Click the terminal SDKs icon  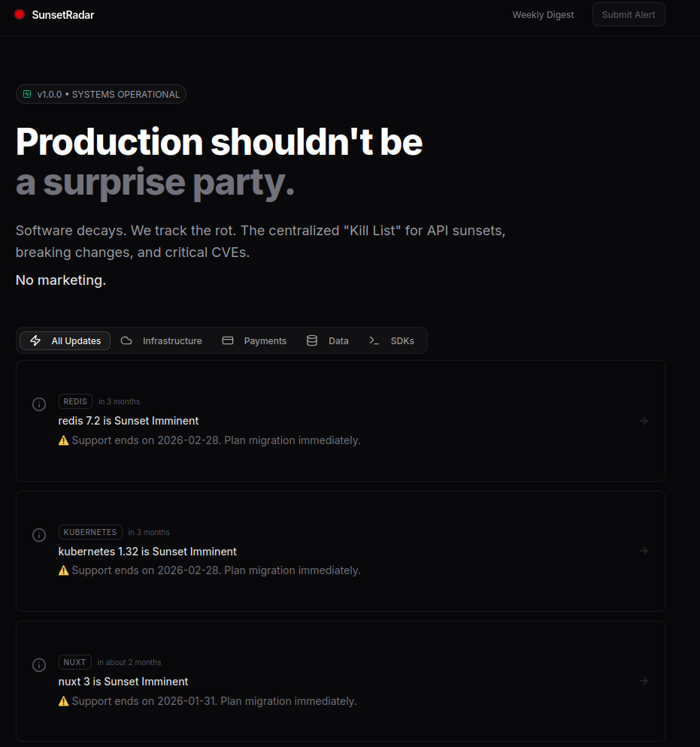(374, 340)
